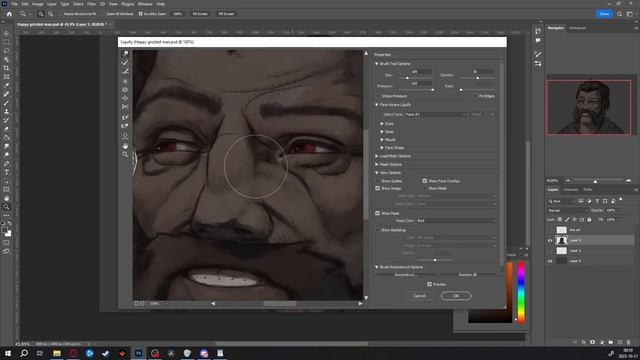Collapse Face-Aware Liquify section
Image resolution: width=640 pixels, height=360 pixels.
coord(377,105)
